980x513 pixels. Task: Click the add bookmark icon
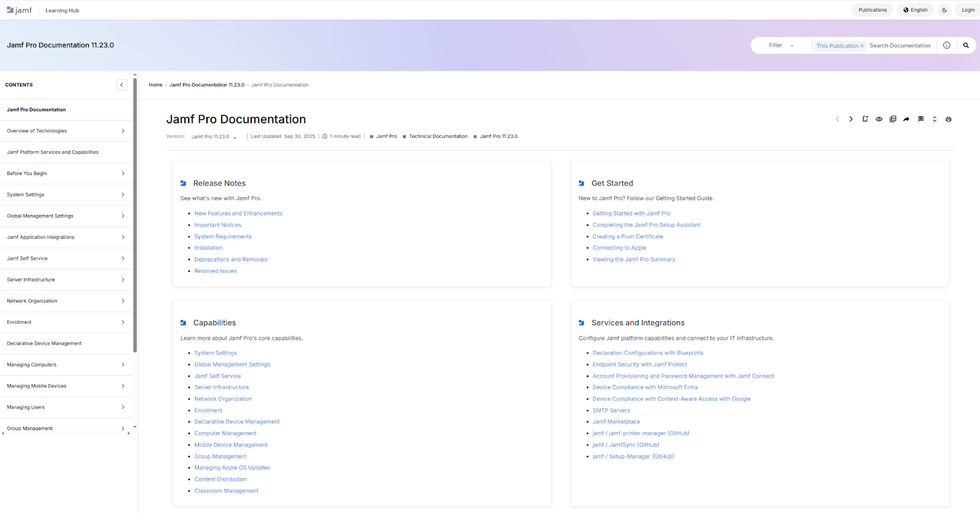865,119
